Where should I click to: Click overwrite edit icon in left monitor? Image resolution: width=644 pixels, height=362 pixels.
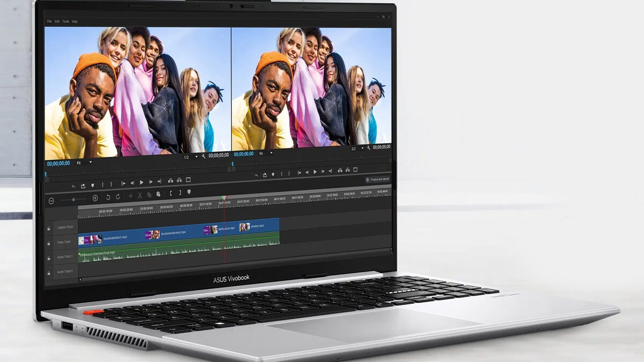[x=179, y=180]
